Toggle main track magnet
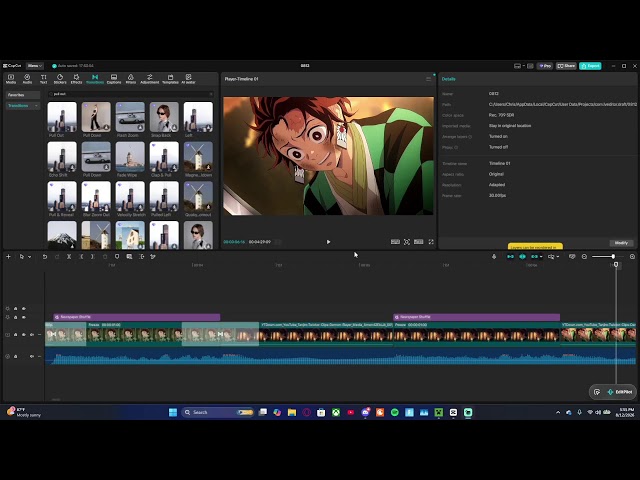 click(510, 256)
